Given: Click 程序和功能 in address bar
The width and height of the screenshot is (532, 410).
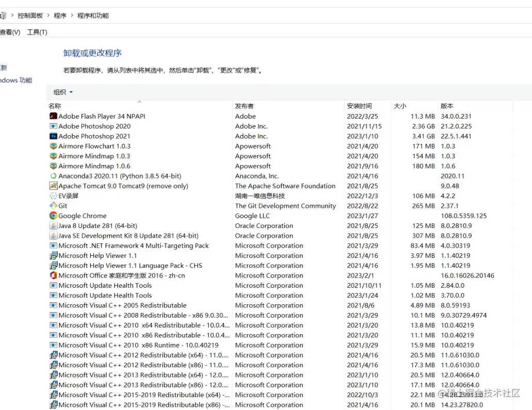Looking at the screenshot, I should click(93, 15).
